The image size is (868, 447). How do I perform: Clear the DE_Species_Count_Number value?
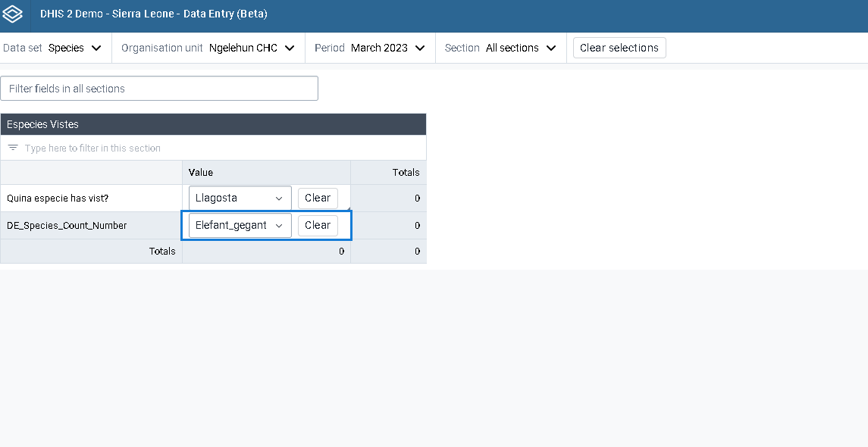(x=318, y=225)
